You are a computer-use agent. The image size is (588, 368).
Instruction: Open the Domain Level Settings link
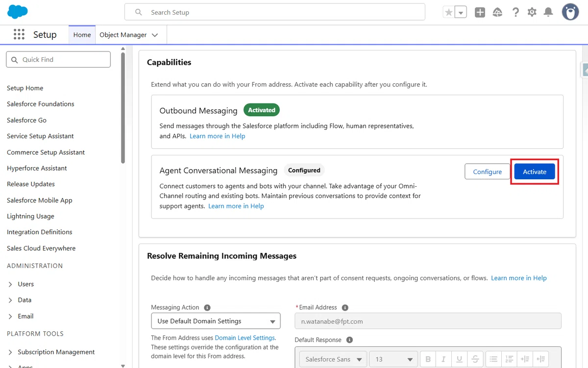click(x=245, y=338)
